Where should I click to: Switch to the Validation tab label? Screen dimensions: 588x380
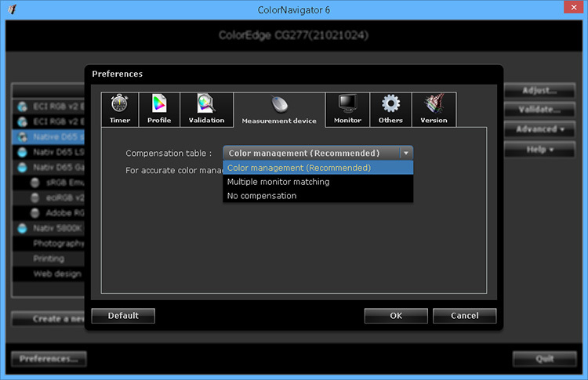pyautogui.click(x=206, y=121)
